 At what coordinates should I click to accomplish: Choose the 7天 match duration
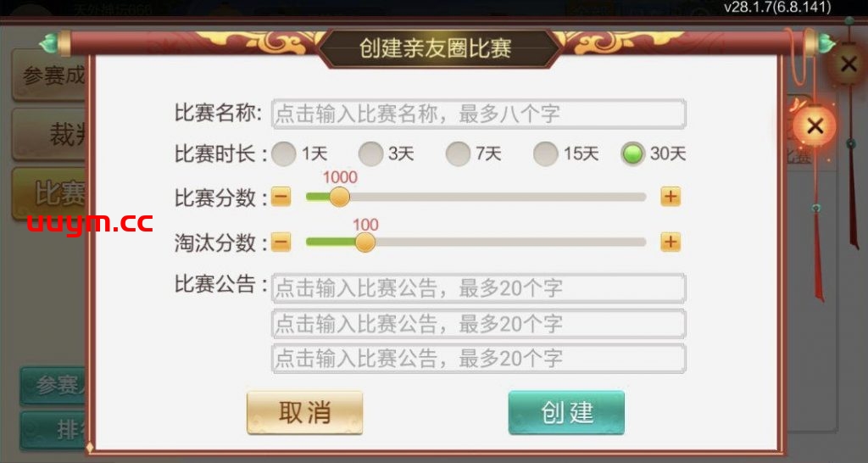pos(459,153)
